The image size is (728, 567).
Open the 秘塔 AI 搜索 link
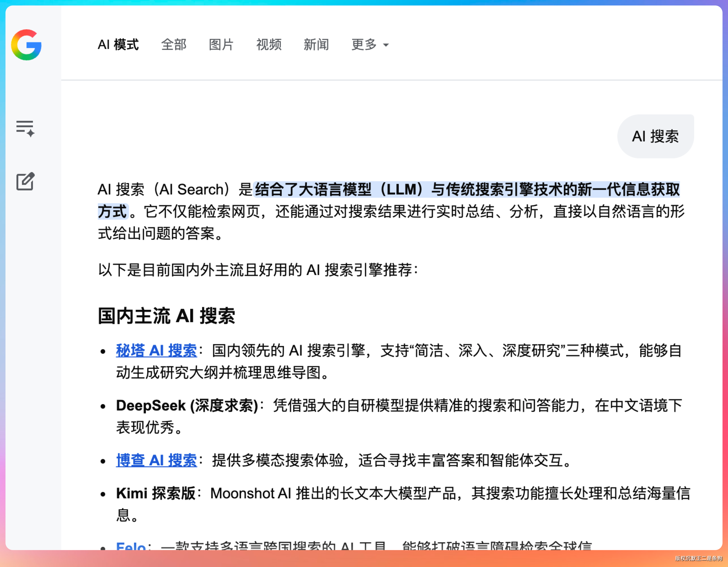click(x=156, y=351)
